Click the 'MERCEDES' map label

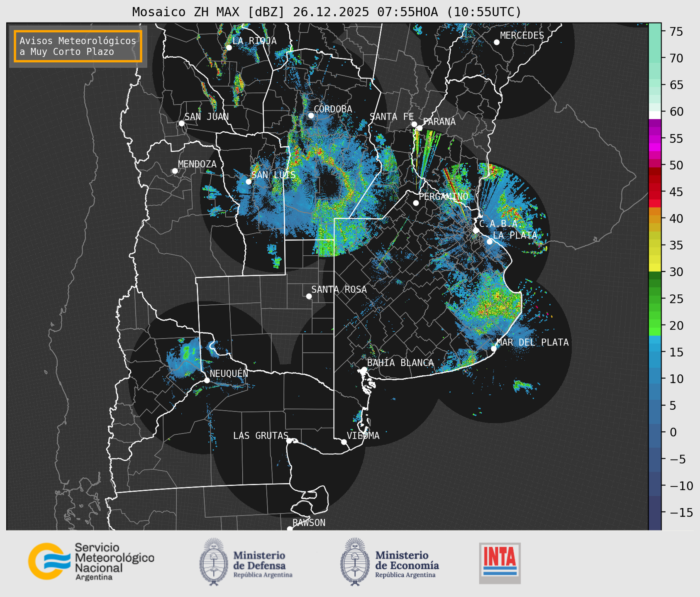(x=522, y=36)
